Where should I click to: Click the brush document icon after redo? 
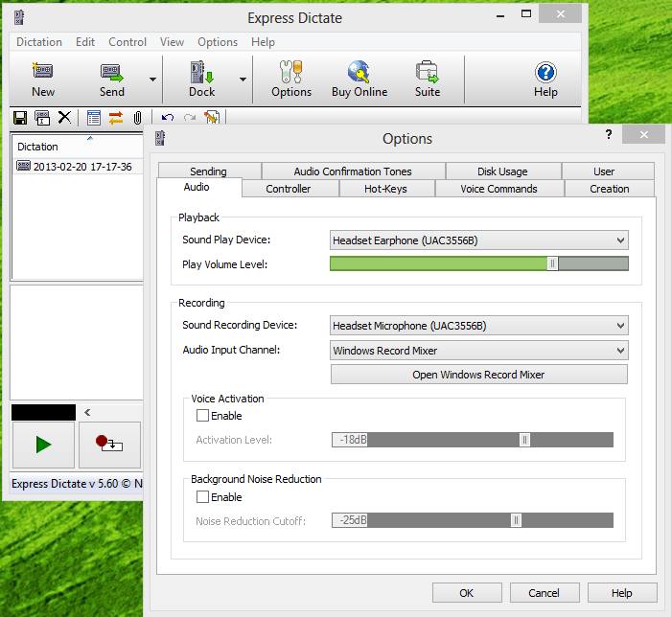pos(212,117)
